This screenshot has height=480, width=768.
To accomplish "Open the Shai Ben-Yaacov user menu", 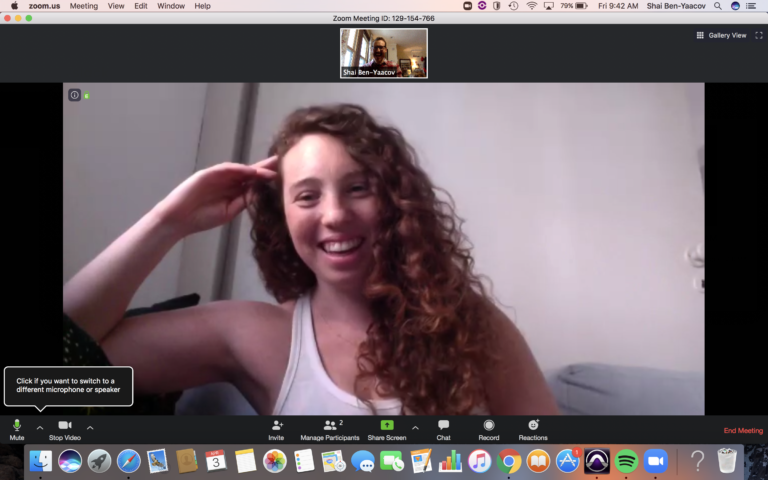I will tap(676, 6).
